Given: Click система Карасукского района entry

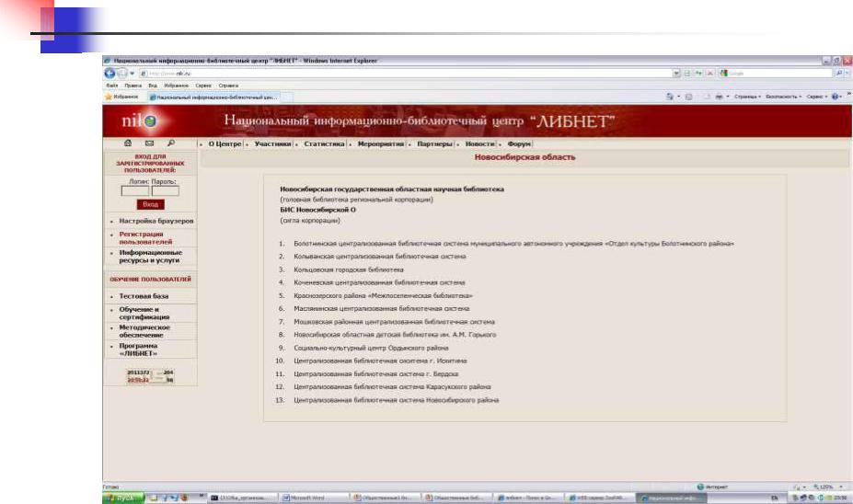Looking at the screenshot, I should (392, 387).
